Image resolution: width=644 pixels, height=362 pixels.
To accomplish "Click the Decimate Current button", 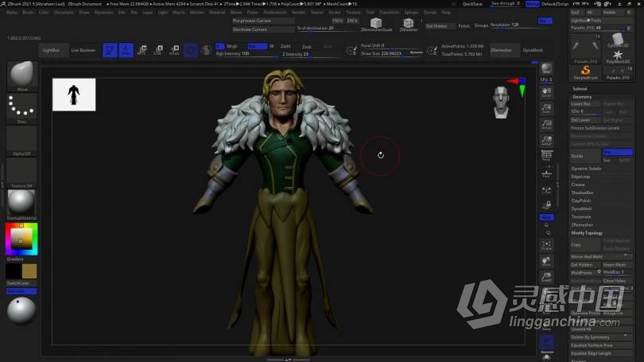I will tap(263, 29).
